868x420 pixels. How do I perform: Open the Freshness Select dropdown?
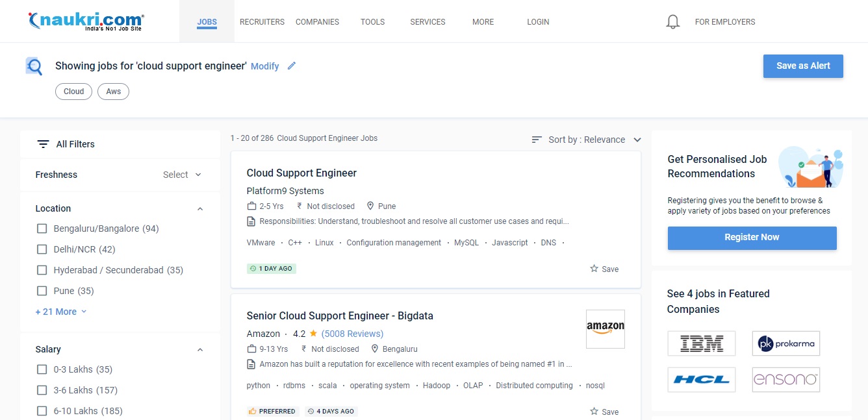coord(182,175)
